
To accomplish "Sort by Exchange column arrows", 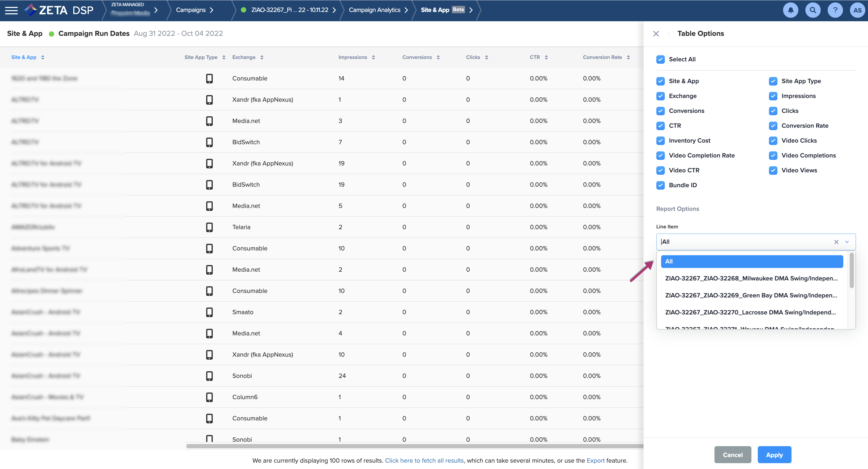I will [262, 57].
